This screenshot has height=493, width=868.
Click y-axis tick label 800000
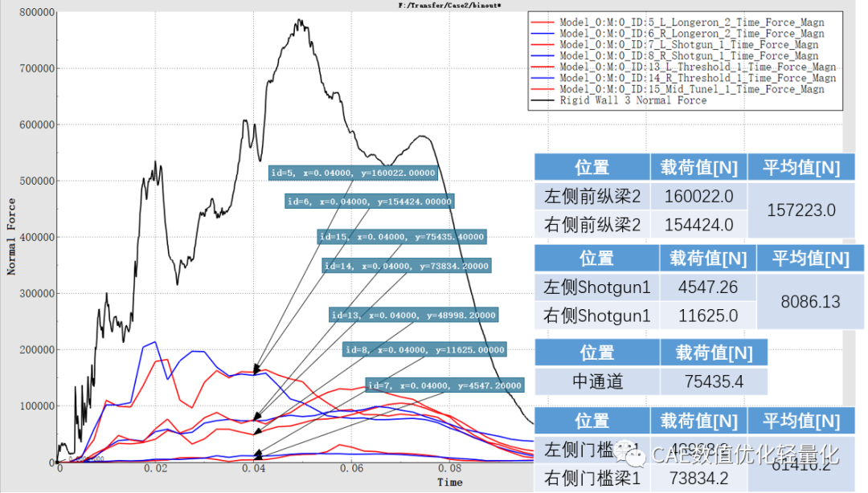point(37,12)
